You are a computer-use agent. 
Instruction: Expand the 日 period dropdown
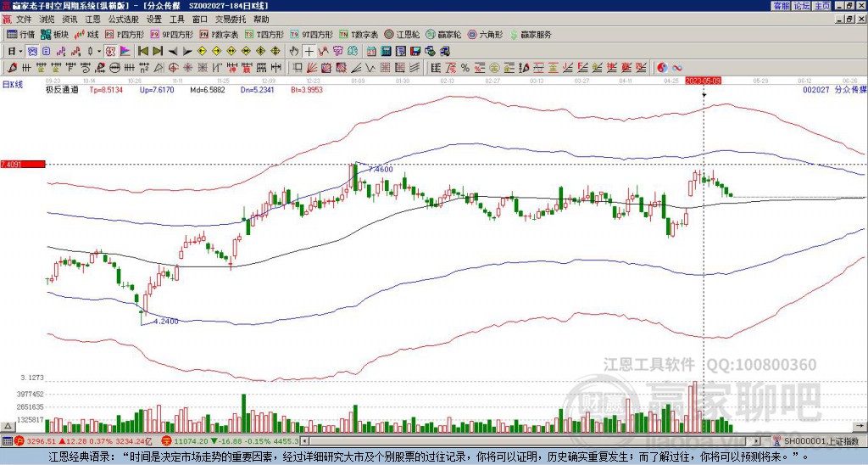(x=20, y=51)
